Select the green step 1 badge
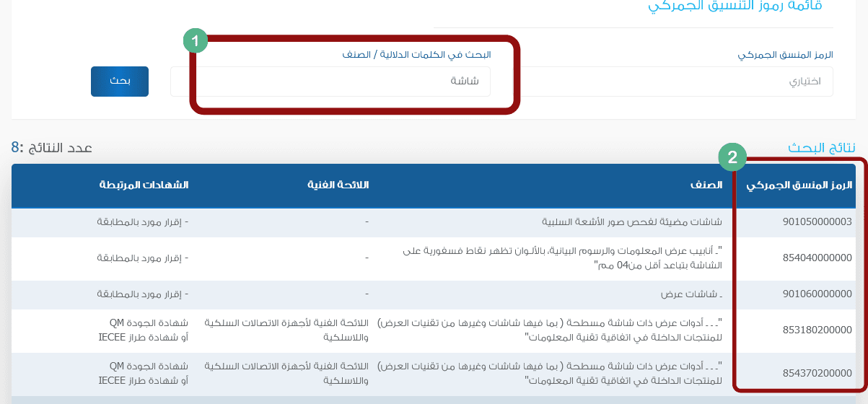The image size is (868, 404). tap(196, 40)
